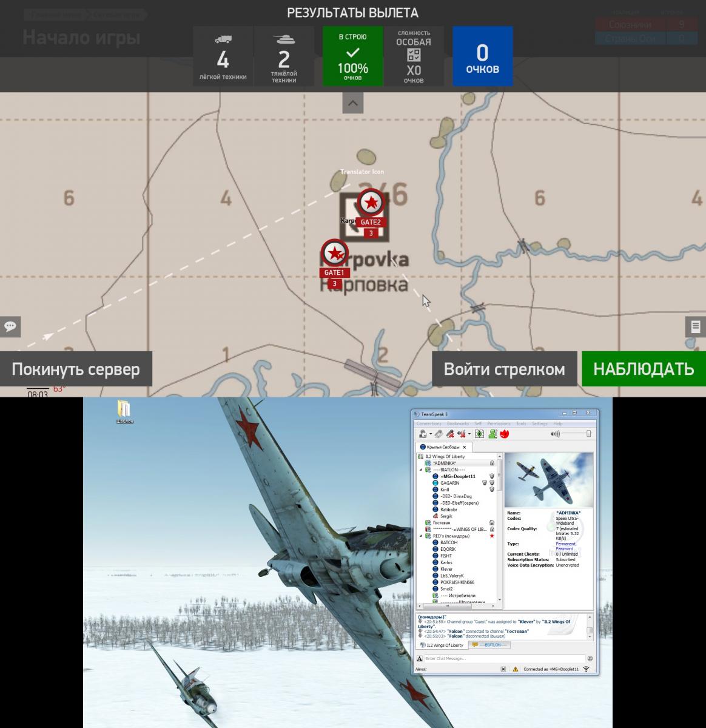
Task: Click the Enter Chat Message field
Action: (x=505, y=658)
